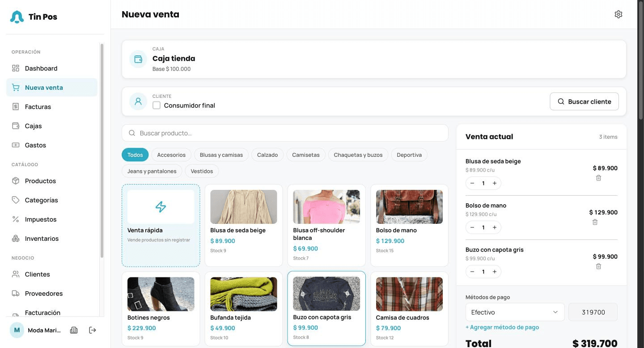The width and height of the screenshot is (644, 348).
Task: Delete Blusa de seda beige from sale
Action: (x=598, y=178)
